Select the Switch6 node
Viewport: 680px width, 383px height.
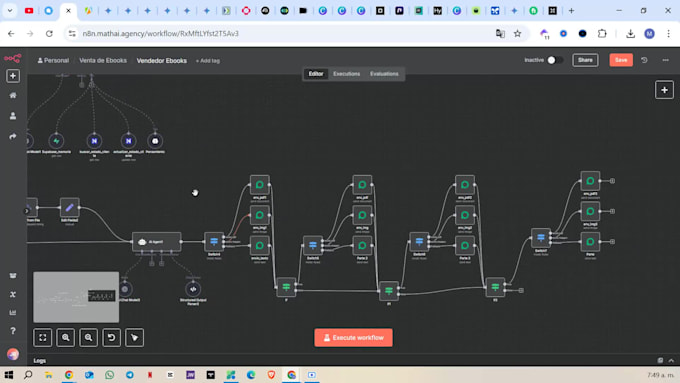pyautogui.click(x=419, y=242)
